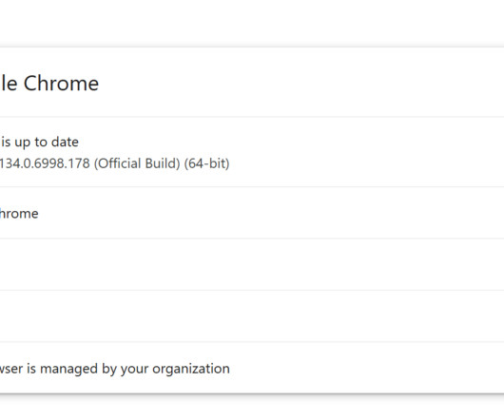This screenshot has height=420, width=504.
Task: Open the second empty row above the managed notice
Action: pyautogui.click(x=252, y=316)
